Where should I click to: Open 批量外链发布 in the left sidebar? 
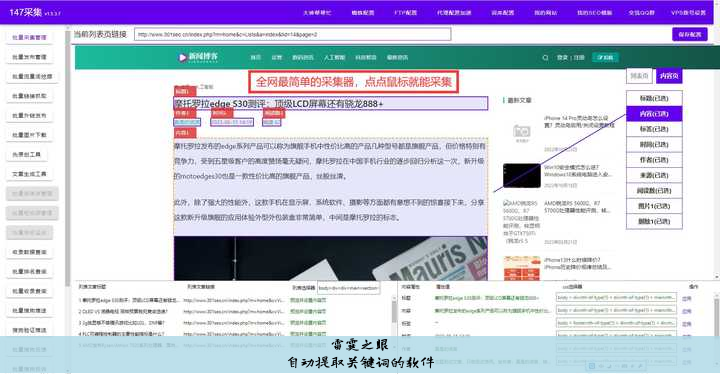(29, 116)
